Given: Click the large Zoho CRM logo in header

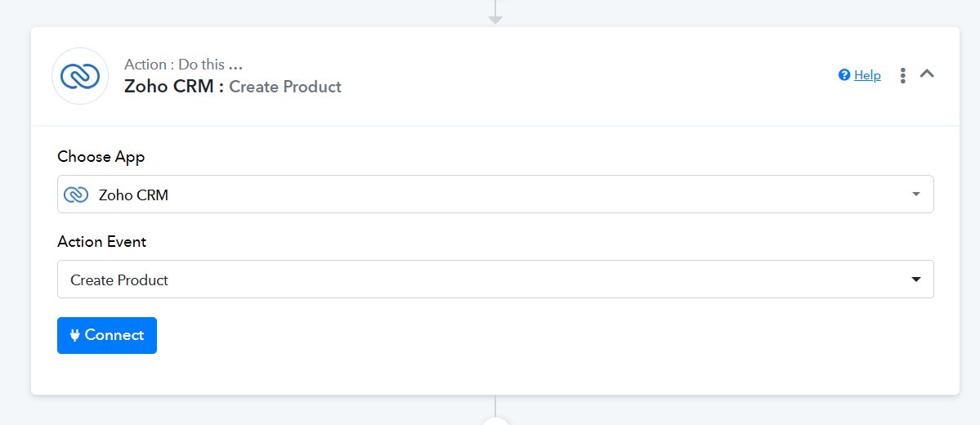Looking at the screenshot, I should pos(80,76).
